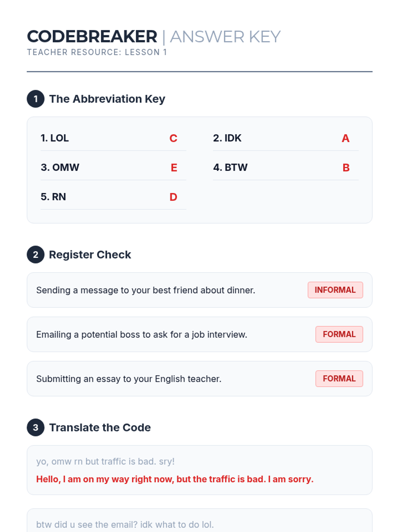
Task: Click the INFORMAL answer badge
Action: pos(335,290)
